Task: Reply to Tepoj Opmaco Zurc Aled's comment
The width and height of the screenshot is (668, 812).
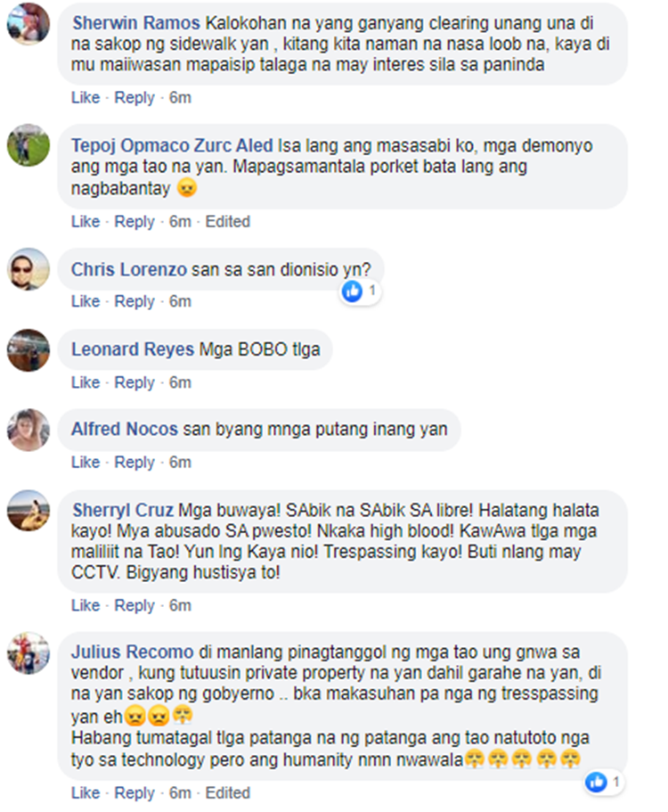Action: pyautogui.click(x=134, y=222)
